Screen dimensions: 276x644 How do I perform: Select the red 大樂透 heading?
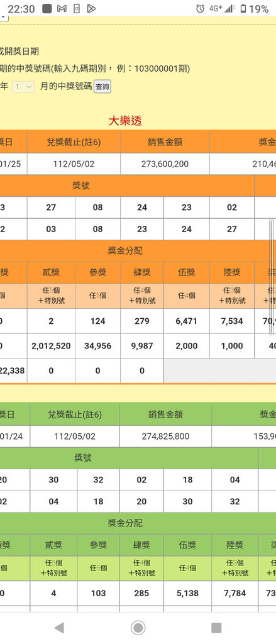(x=125, y=120)
